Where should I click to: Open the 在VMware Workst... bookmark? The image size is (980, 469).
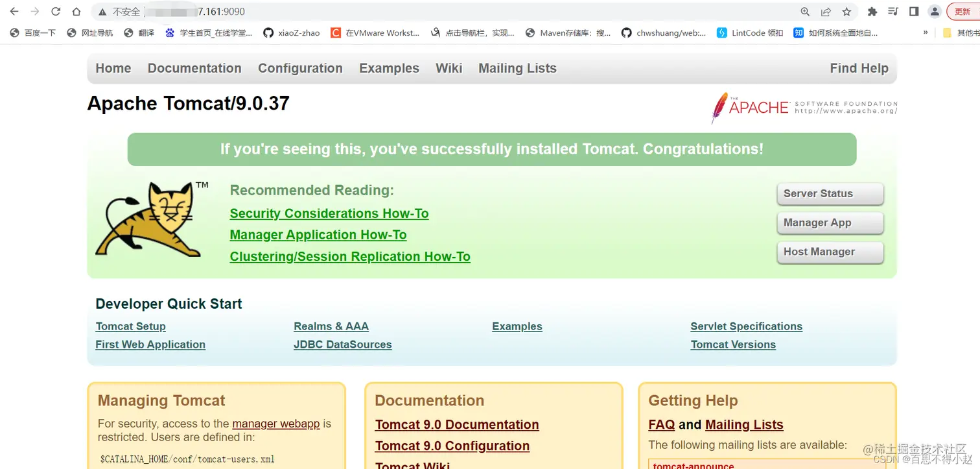point(375,32)
